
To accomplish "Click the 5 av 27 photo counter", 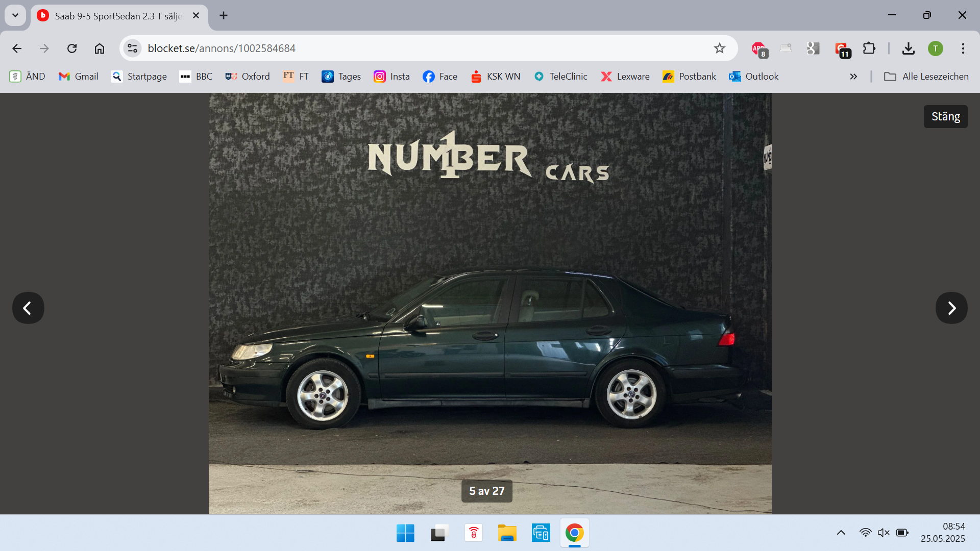I will (x=487, y=491).
